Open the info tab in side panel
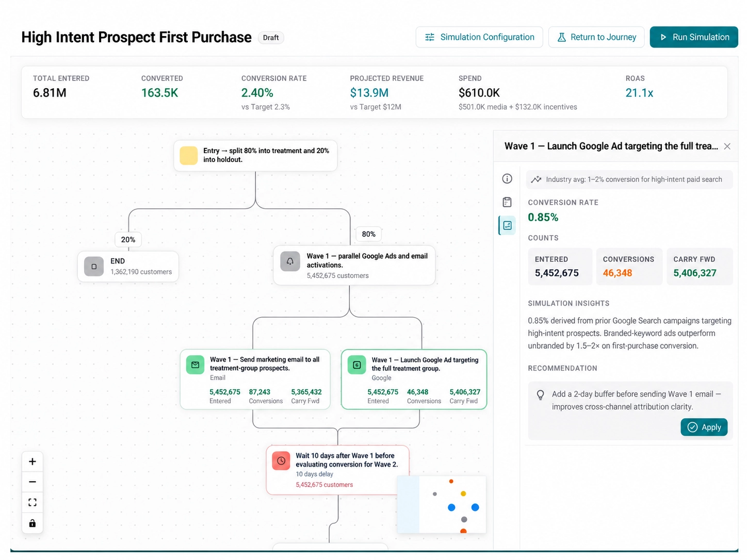Image resolution: width=747 pixels, height=560 pixels. (x=507, y=178)
